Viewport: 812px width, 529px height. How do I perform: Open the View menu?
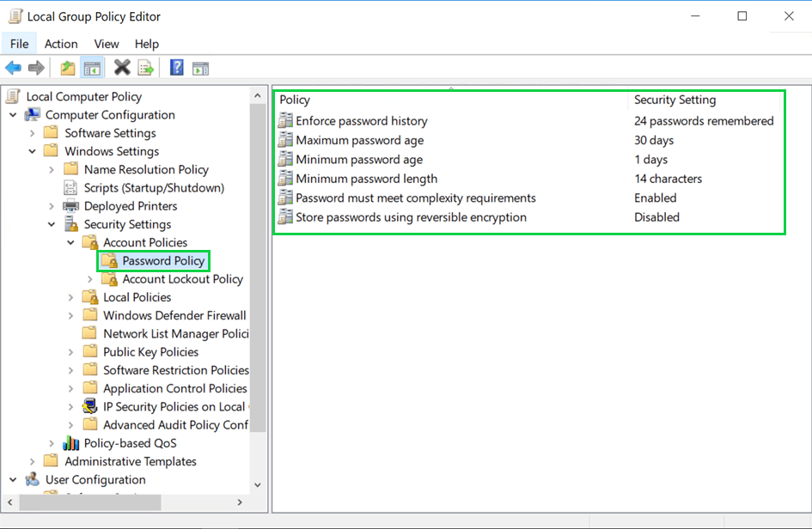[x=107, y=44]
